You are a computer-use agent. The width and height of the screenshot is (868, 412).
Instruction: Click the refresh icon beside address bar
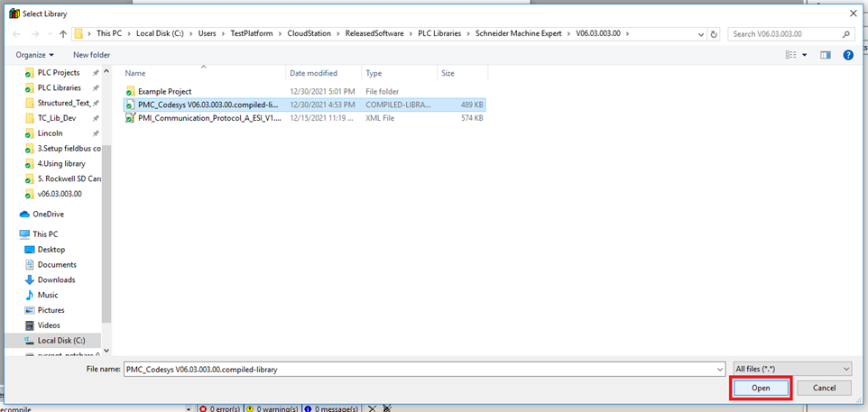[714, 34]
